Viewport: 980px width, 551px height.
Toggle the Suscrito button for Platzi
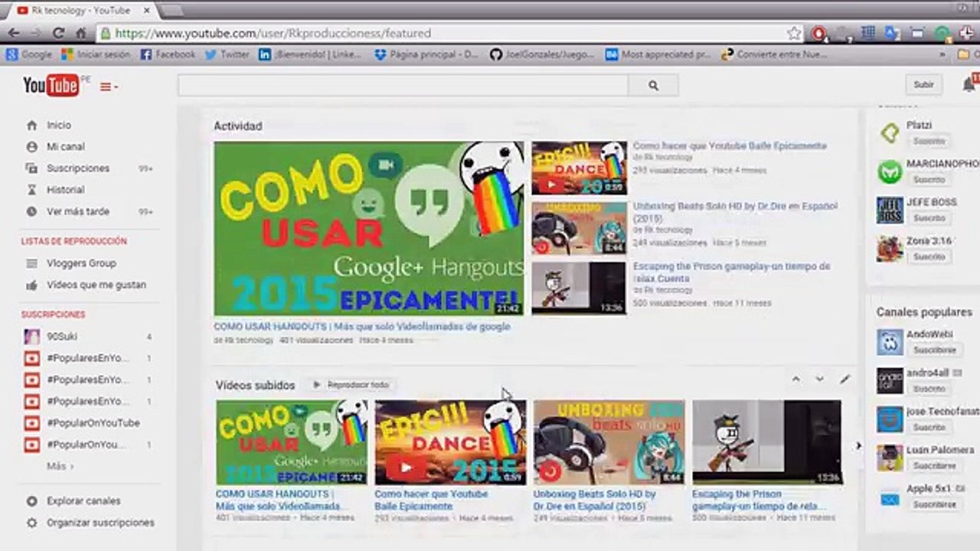(929, 142)
